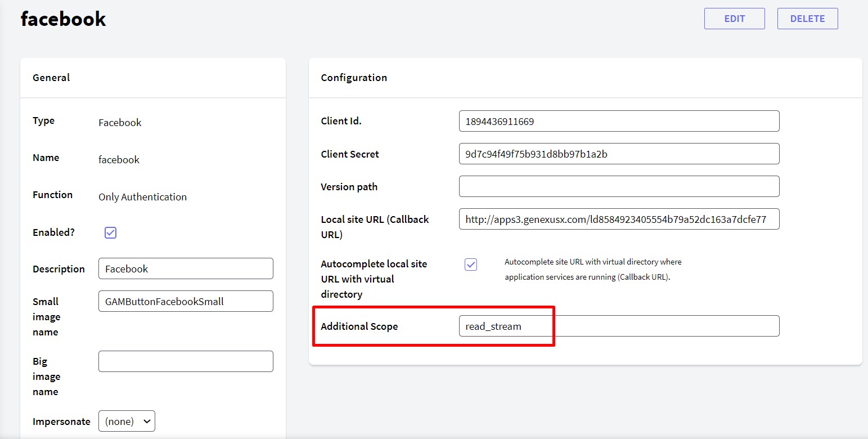Toggle Autocomplete local site URL checkbox
Screen dimensions: 868x439
pos(471,265)
